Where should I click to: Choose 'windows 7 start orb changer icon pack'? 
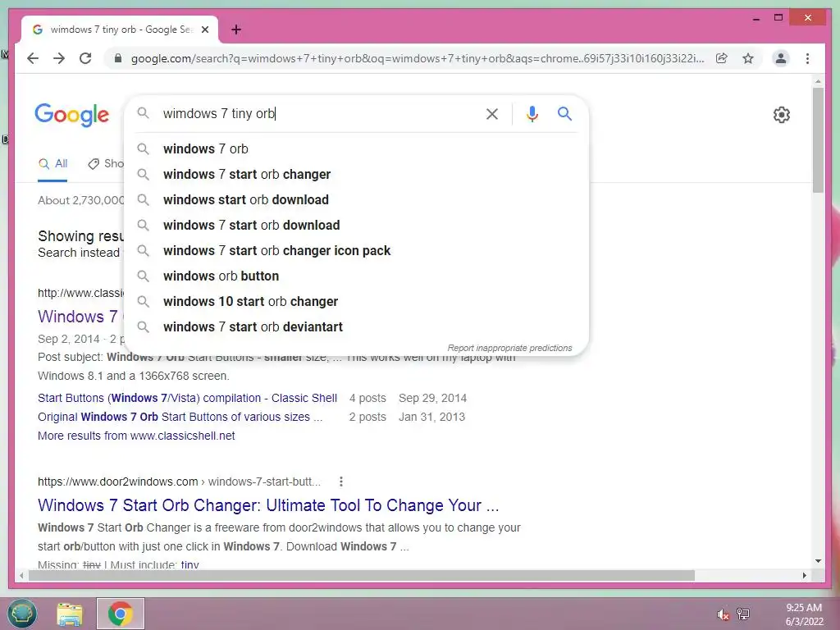356,251
